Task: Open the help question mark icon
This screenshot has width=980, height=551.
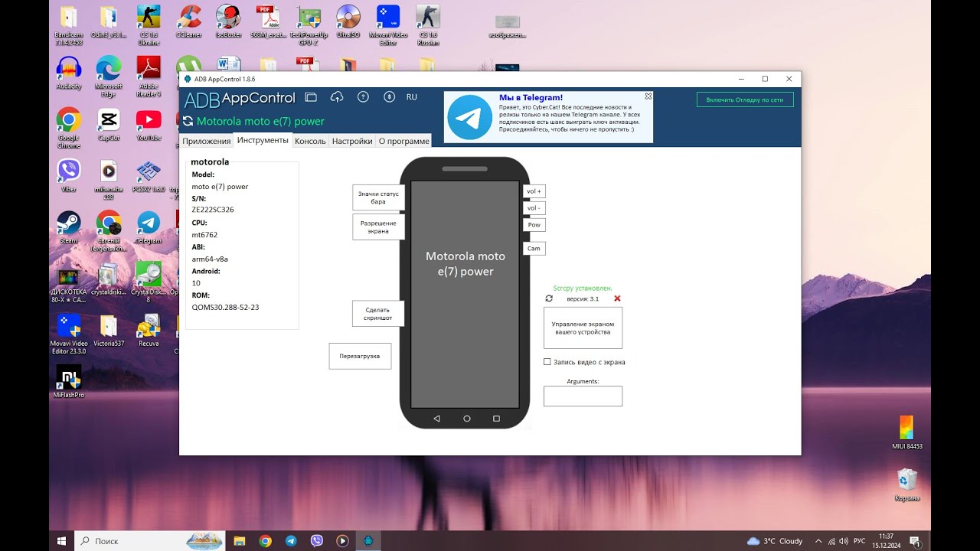Action: [363, 97]
